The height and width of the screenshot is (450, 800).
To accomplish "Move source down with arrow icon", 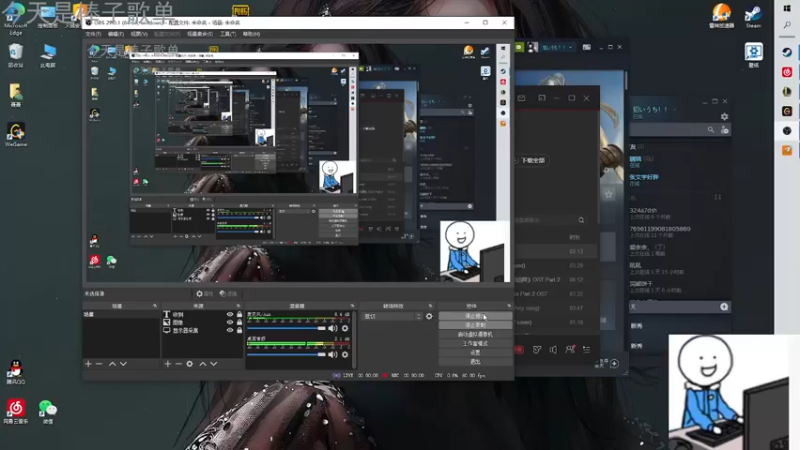I will coord(213,364).
